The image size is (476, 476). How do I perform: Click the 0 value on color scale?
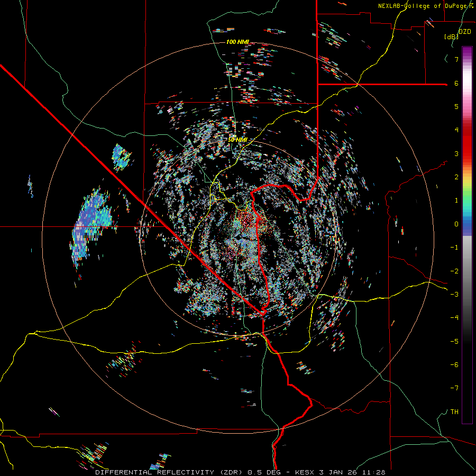[x=456, y=224]
